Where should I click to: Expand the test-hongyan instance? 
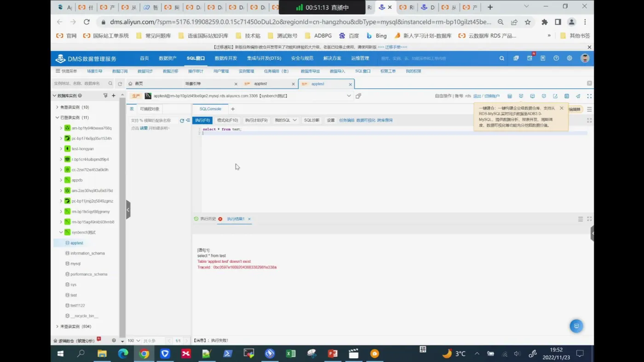(61, 149)
